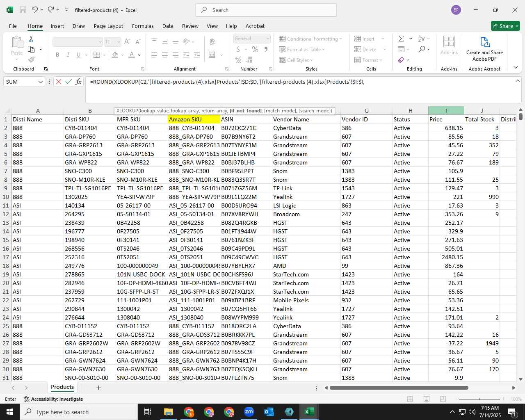Toggle Center horizontal alignment
The height and width of the screenshot is (420, 525).
(165, 55)
